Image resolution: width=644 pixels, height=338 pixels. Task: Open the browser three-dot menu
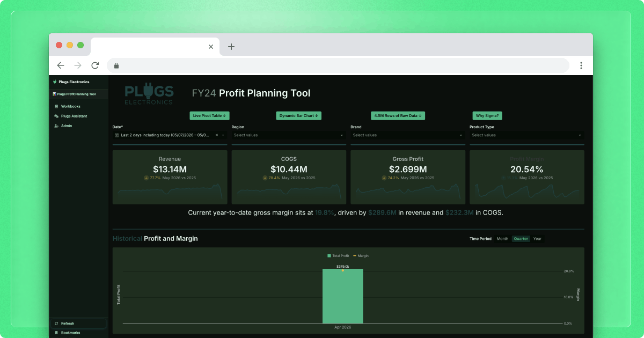[x=581, y=65]
